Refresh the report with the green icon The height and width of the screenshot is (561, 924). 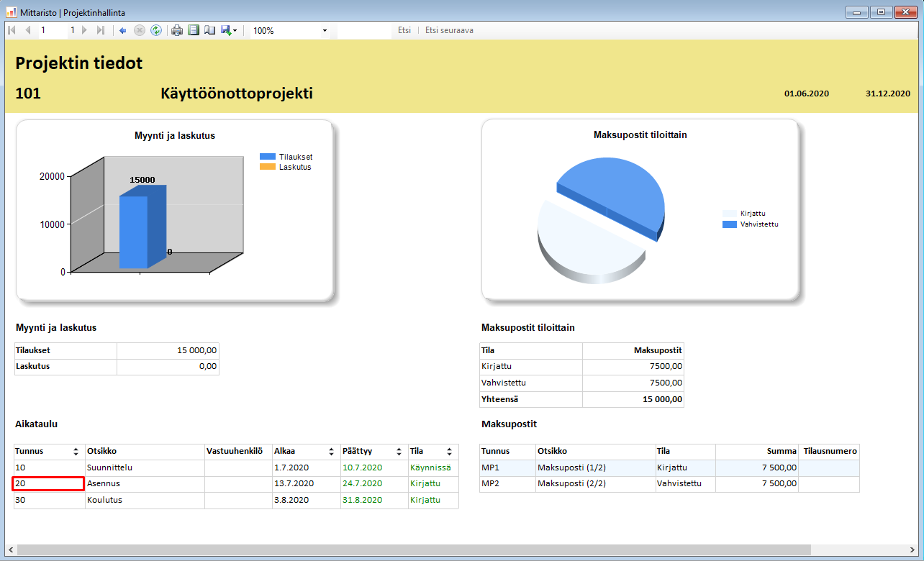coord(155,30)
